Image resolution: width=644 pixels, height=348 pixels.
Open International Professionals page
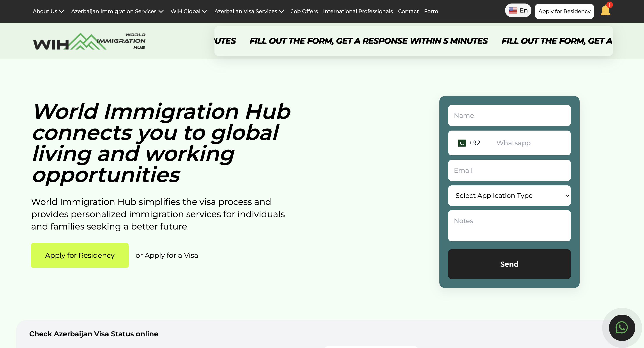click(357, 11)
